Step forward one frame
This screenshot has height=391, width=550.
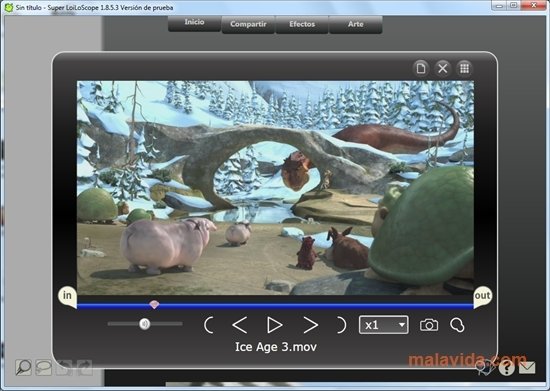tap(310, 325)
